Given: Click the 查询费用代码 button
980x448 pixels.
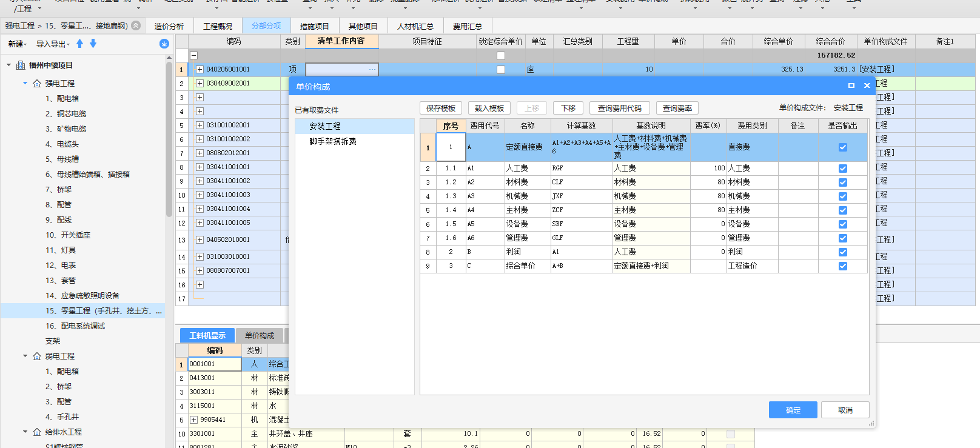Looking at the screenshot, I should [x=620, y=108].
